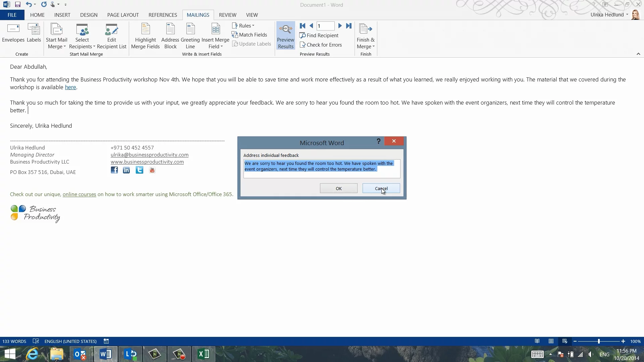Switch to the Read Mode view
The height and width of the screenshot is (362, 644).
[x=537, y=341]
